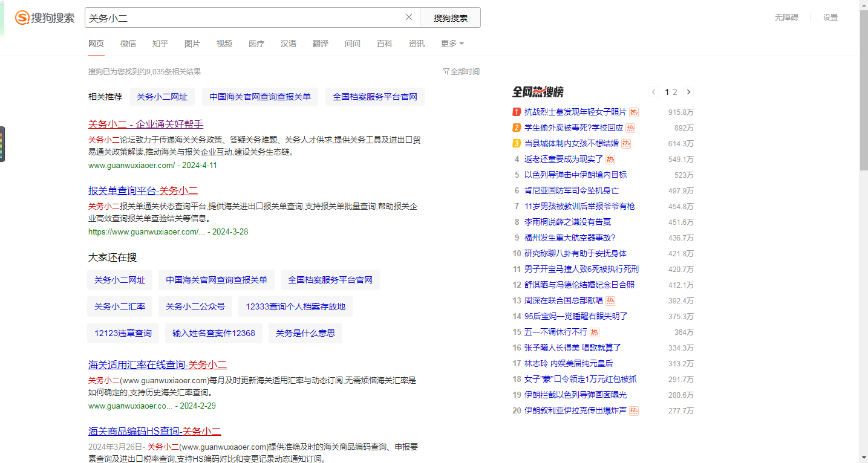Click the dark widget on the left screen edge
The image size is (868, 463).
pos(2,144)
